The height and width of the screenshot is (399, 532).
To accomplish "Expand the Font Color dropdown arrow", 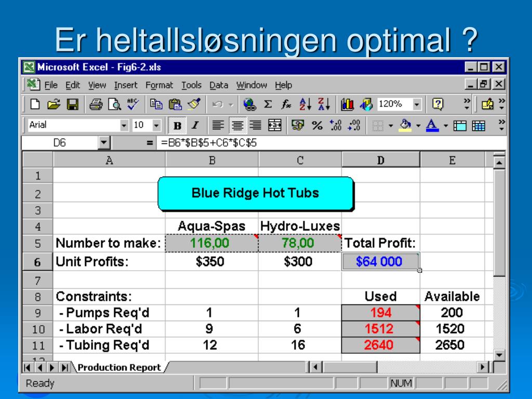I will (x=445, y=126).
